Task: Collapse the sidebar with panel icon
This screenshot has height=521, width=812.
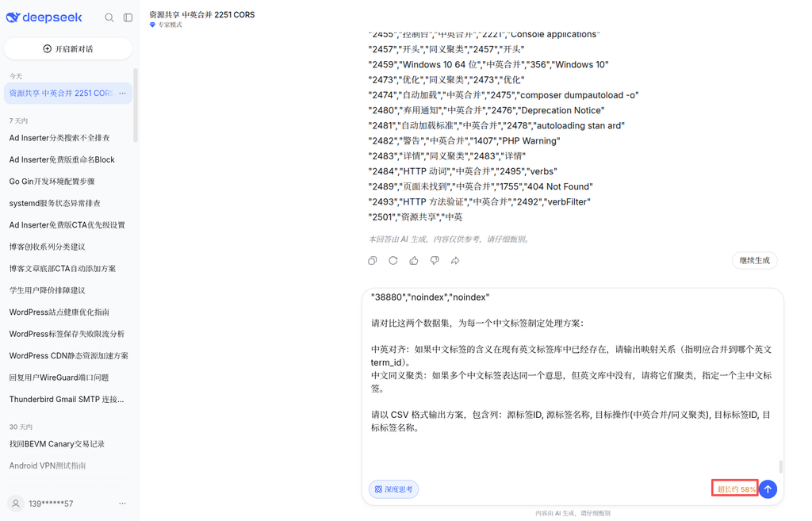Action: click(x=128, y=17)
